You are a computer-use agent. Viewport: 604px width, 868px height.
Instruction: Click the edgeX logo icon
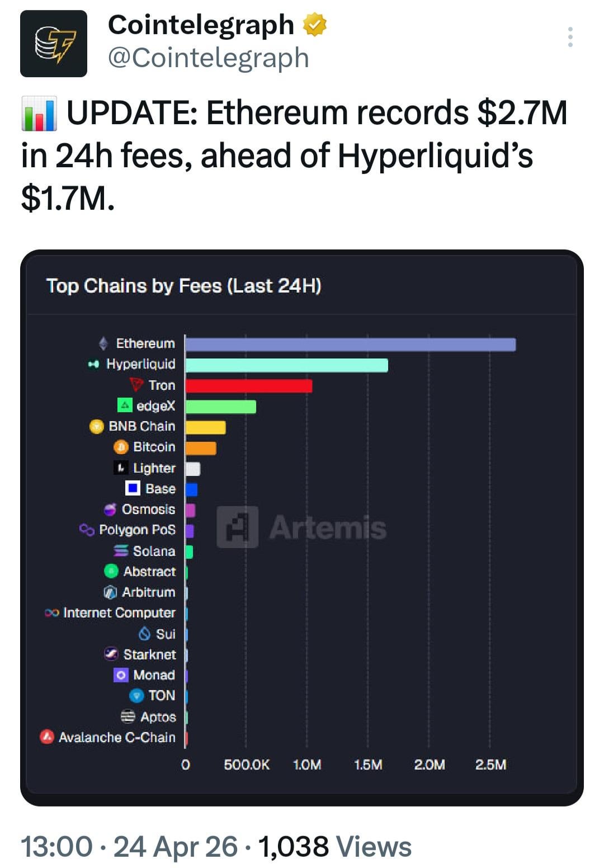point(125,405)
